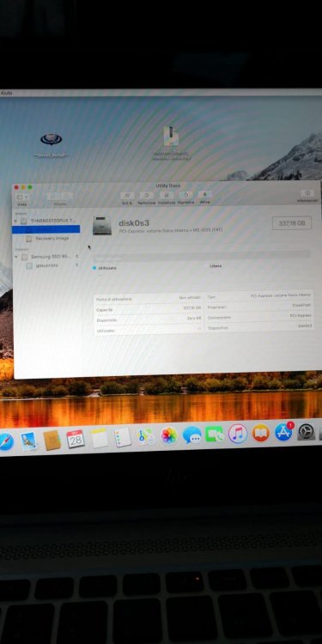Click the Dispositivo row
Screen dimensions: 322x644
pyautogui.click(x=259, y=327)
